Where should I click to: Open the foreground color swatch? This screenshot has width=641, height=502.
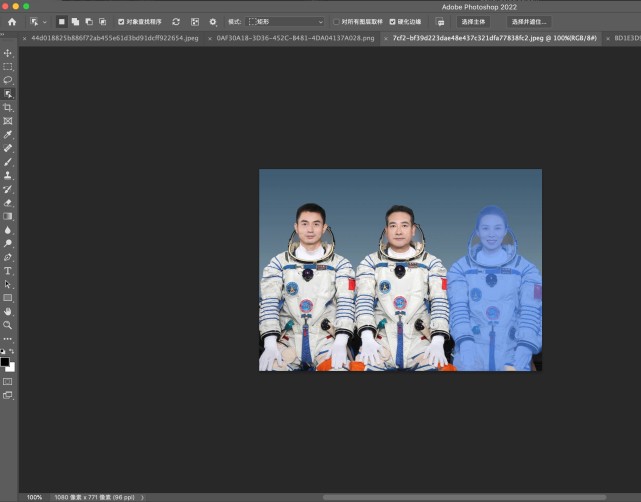coord(5,362)
